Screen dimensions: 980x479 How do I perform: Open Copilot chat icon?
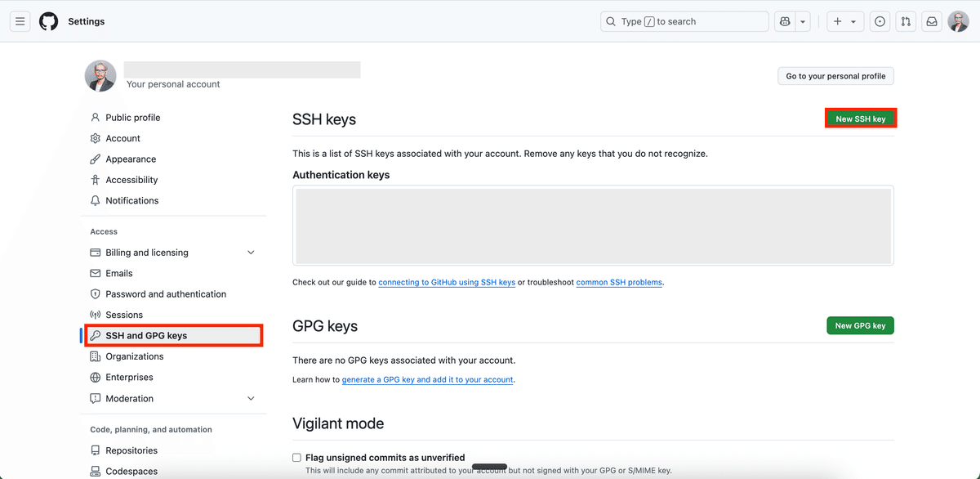tap(785, 21)
